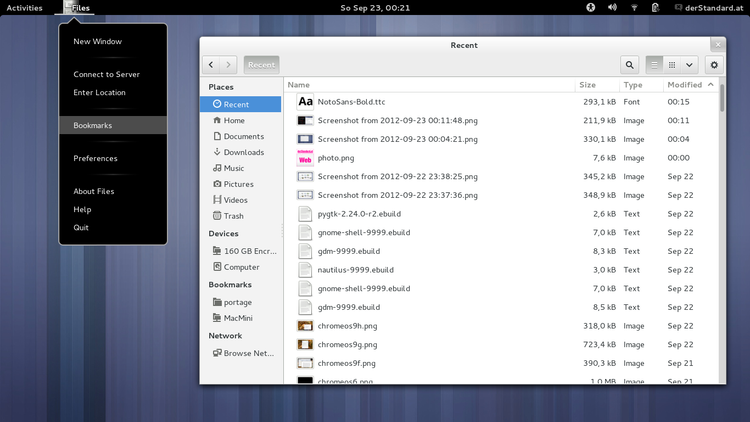Open Activities overview

pyautogui.click(x=24, y=8)
